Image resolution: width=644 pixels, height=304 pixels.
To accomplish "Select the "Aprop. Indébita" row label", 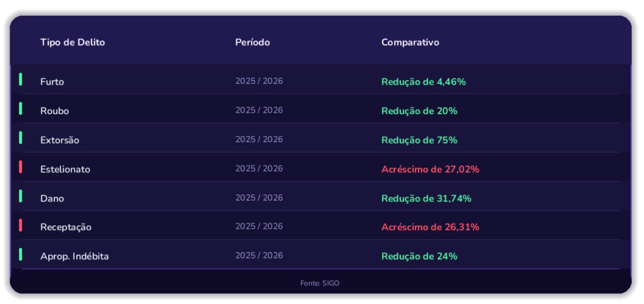I will point(75,256).
